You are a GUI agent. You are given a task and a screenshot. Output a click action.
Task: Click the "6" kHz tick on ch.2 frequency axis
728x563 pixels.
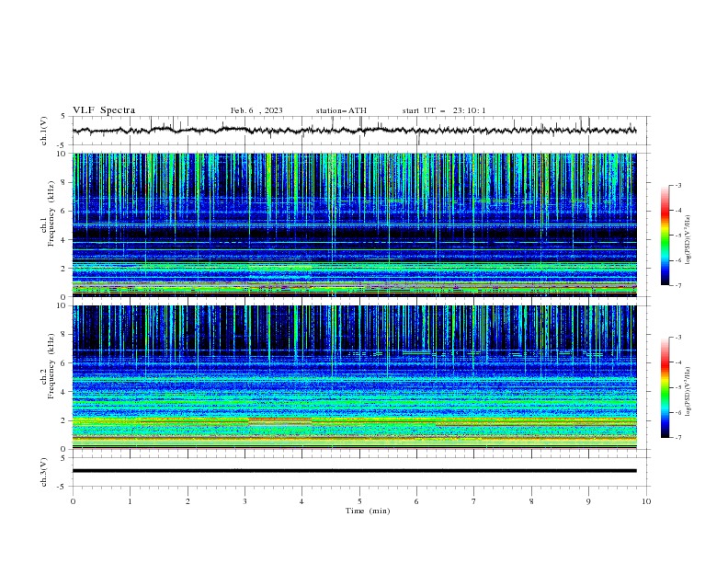point(65,363)
